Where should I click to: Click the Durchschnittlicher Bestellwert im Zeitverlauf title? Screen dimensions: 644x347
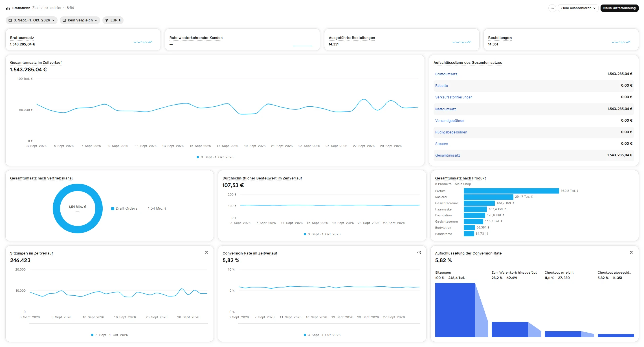click(262, 178)
